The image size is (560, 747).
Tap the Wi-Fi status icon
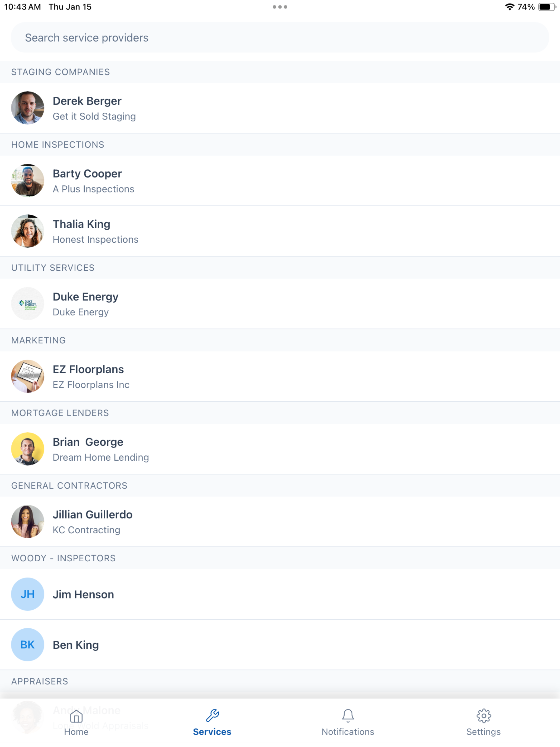pos(509,7)
